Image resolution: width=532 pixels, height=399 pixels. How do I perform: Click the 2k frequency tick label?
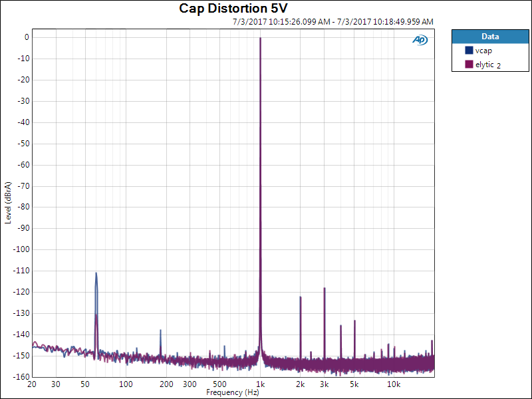click(x=301, y=384)
